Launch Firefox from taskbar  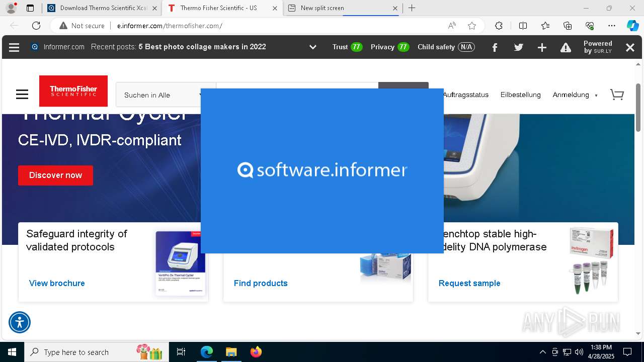pyautogui.click(x=256, y=352)
